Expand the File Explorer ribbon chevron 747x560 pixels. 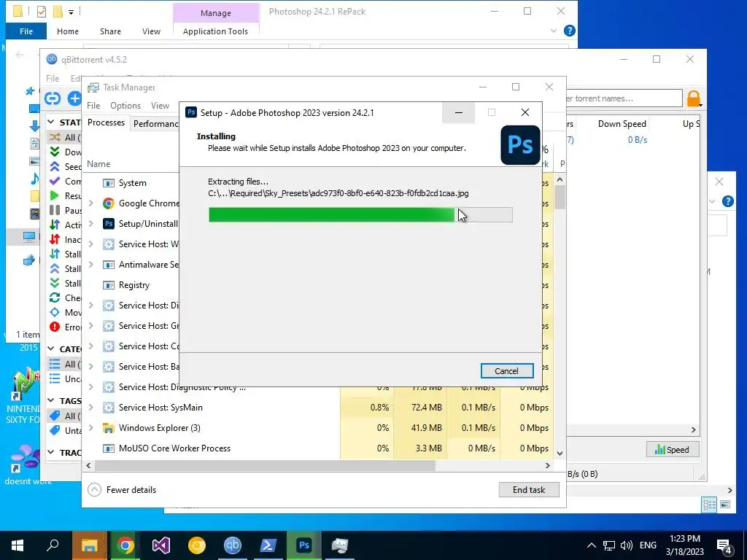point(554,31)
